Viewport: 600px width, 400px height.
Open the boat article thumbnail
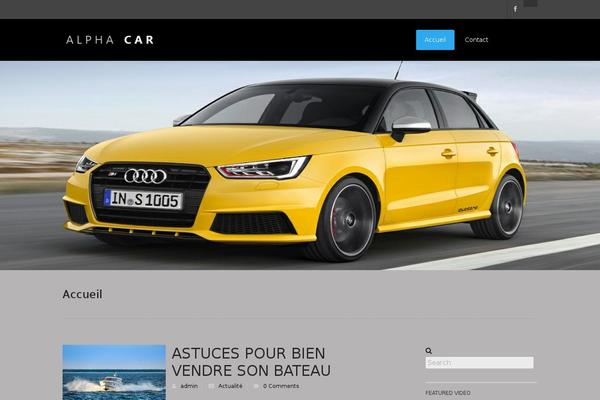pyautogui.click(x=114, y=372)
